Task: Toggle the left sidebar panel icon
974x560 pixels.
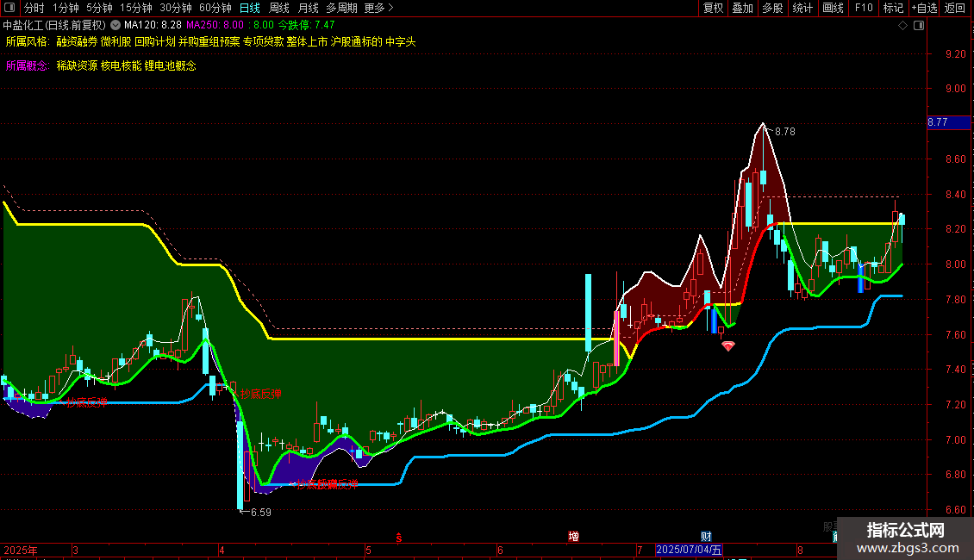Action: click(x=9, y=8)
